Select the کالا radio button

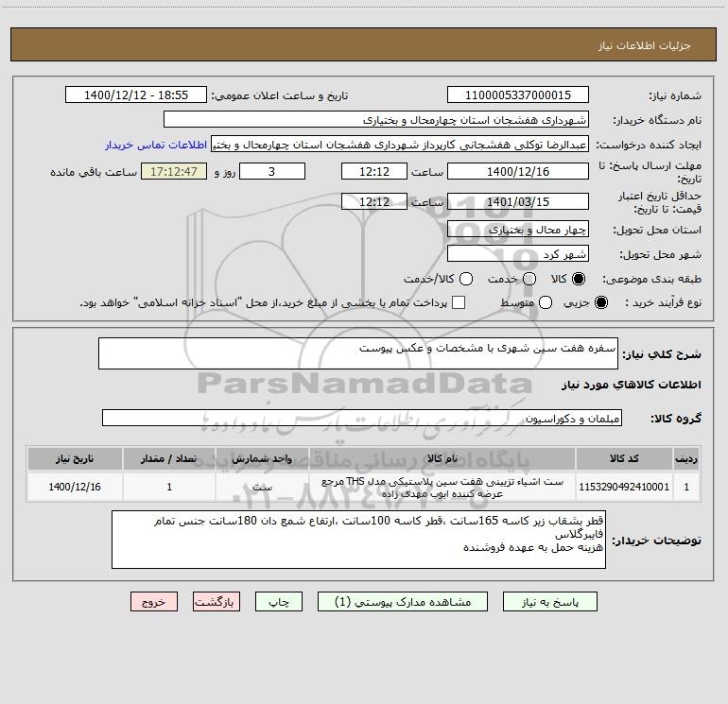579,279
